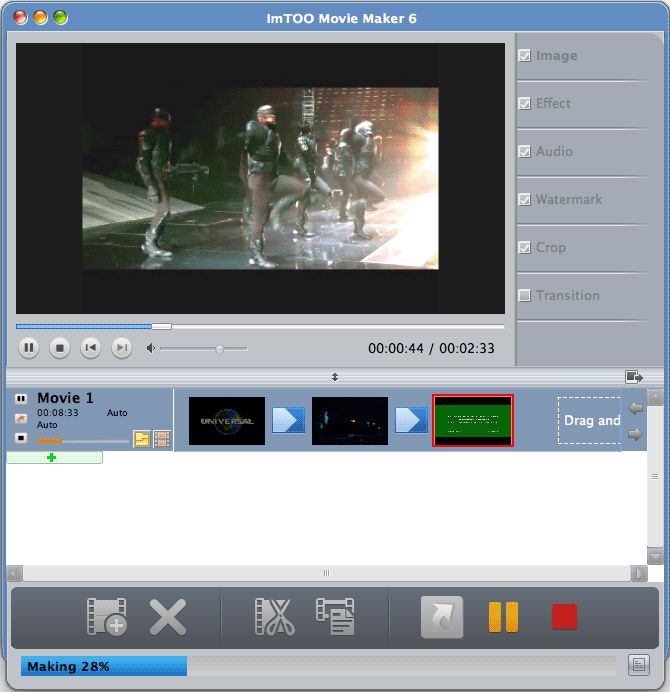Open the log icon beside the progress bar
670x692 pixels.
point(638,665)
